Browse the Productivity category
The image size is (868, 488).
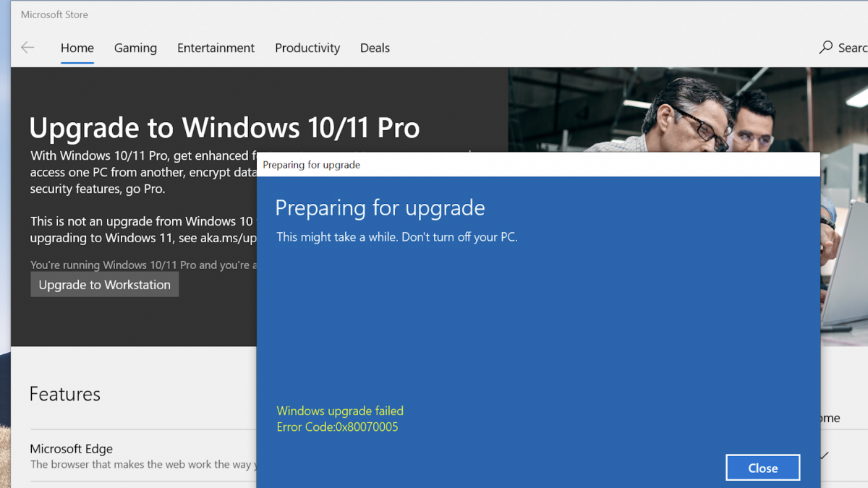(307, 48)
